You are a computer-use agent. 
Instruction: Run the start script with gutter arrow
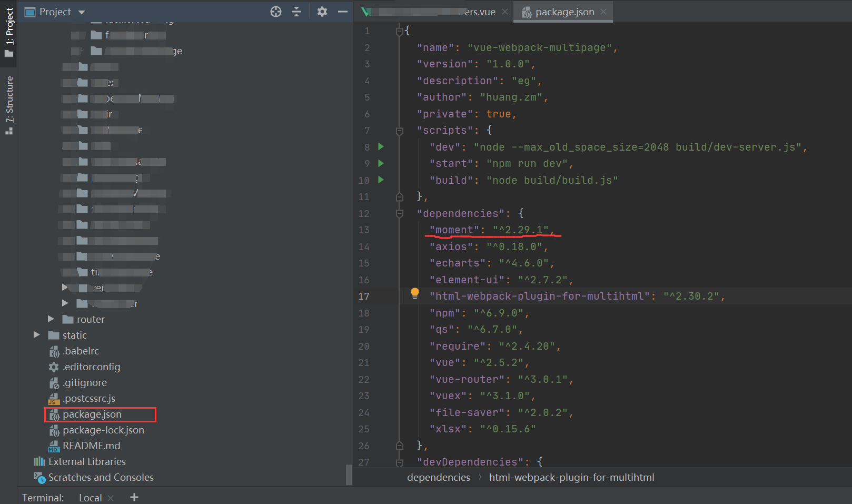coord(381,163)
